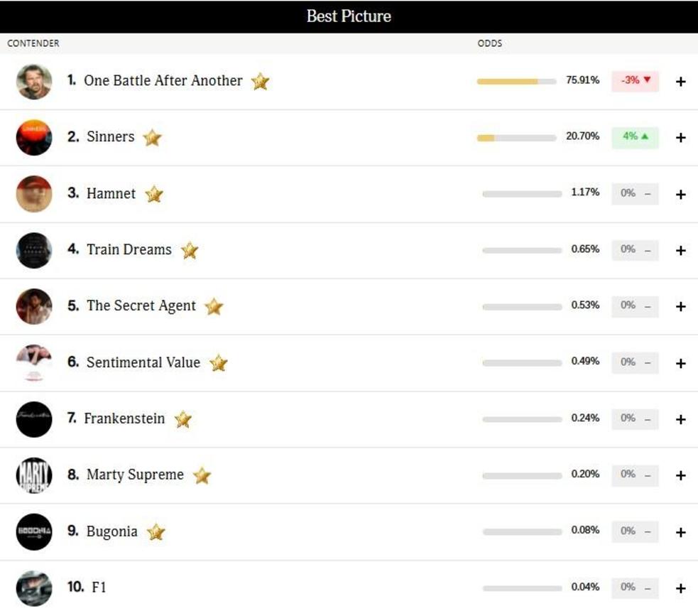This screenshot has width=698, height=616.
Task: Expand the Sinners row with plus
Action: tap(680, 137)
